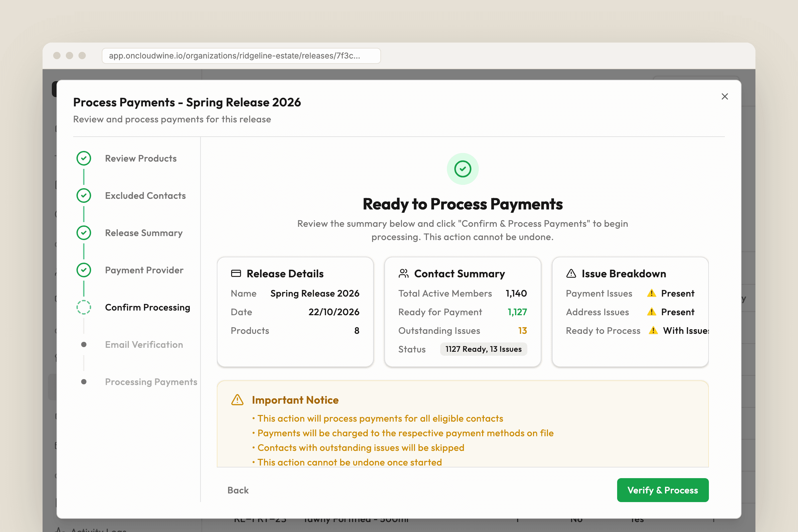Select the Processing Payments step
This screenshot has width=798, height=532.
point(151,382)
